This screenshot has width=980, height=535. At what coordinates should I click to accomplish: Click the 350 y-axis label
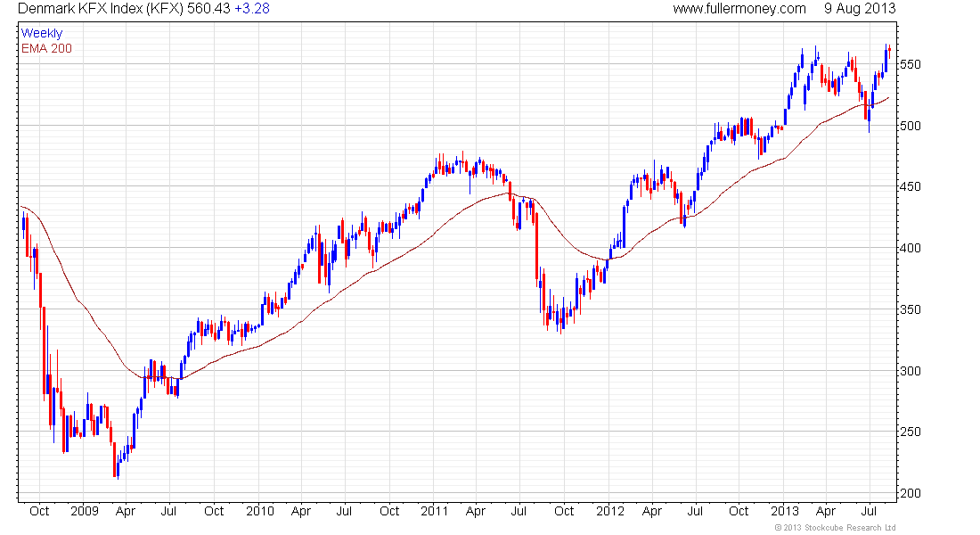910,309
